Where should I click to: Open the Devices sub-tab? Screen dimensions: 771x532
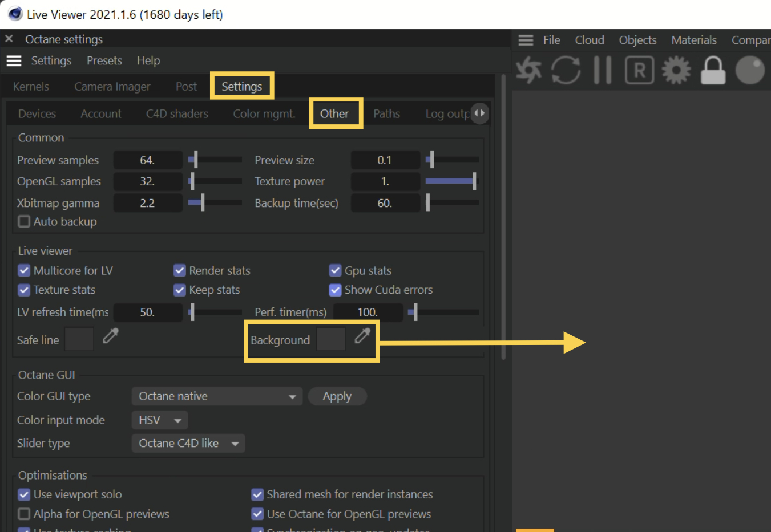click(x=37, y=114)
